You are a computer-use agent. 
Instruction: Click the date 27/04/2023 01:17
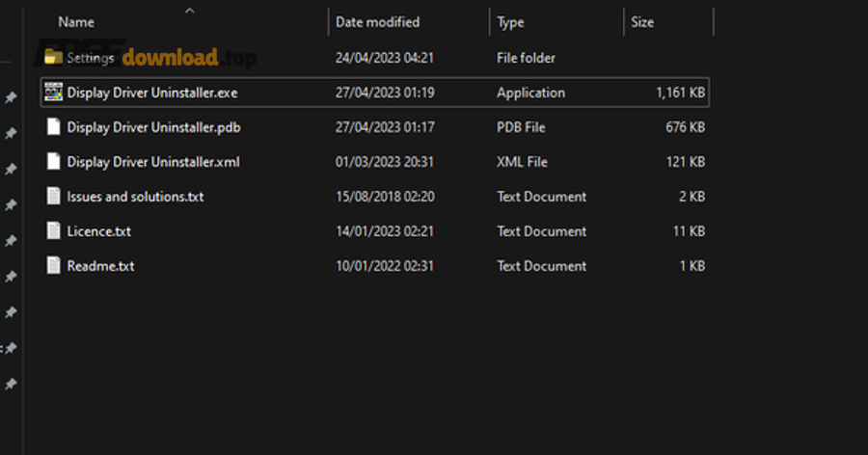coord(385,127)
